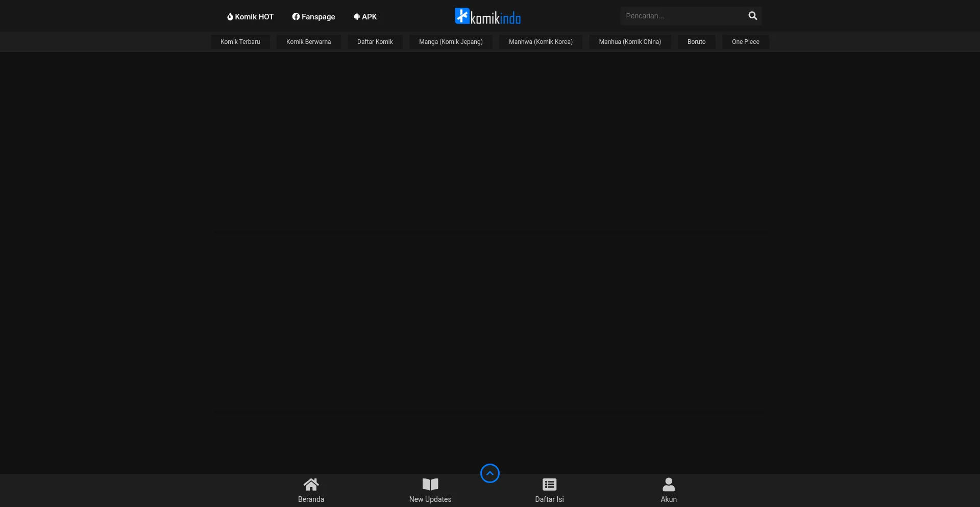This screenshot has width=980, height=507.
Task: Open New Updates book icon
Action: tap(430, 484)
